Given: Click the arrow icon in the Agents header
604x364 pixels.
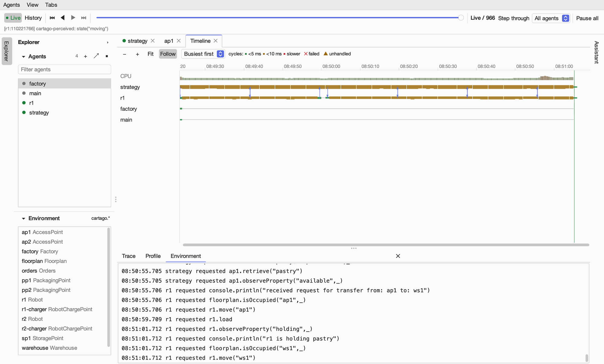Looking at the screenshot, I should click(x=96, y=56).
